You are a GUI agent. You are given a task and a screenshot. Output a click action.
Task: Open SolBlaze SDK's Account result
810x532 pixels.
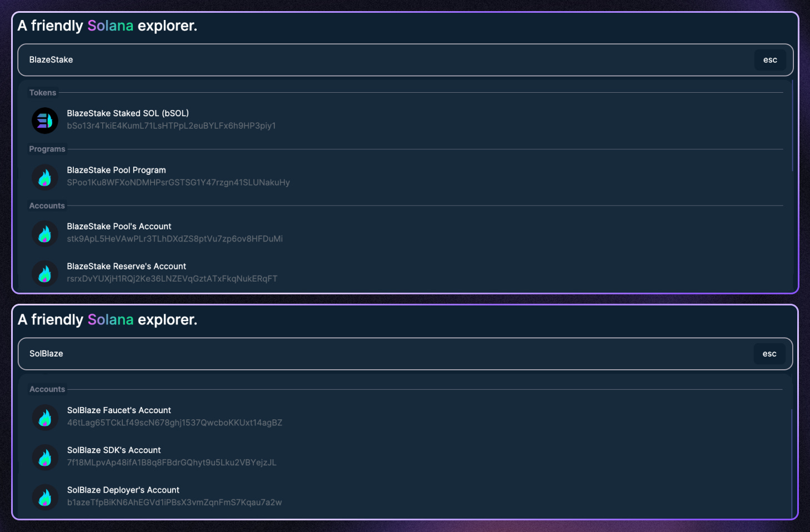(406, 456)
